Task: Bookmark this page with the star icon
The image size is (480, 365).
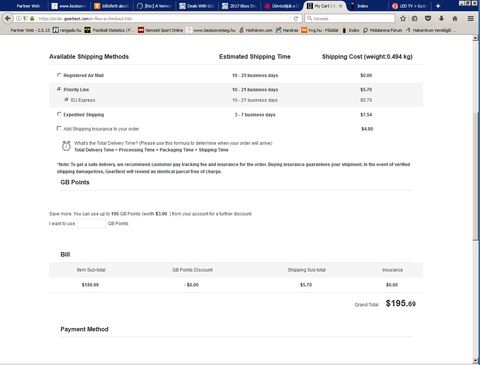Action: (403, 19)
